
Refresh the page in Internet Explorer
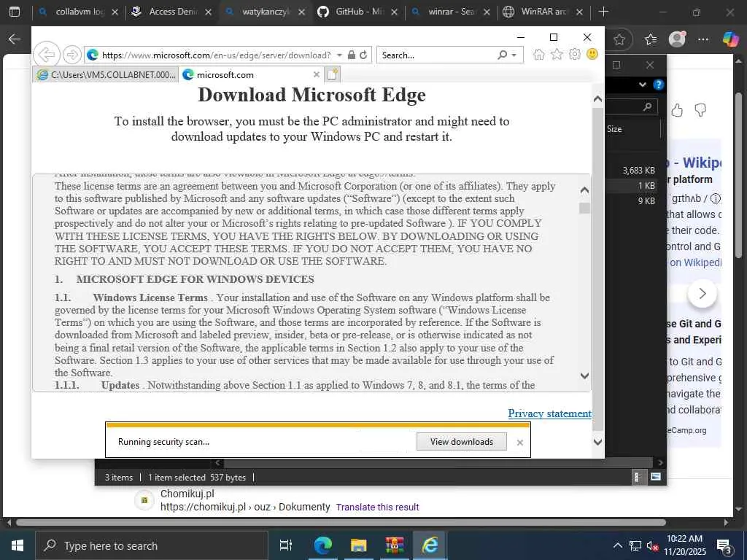(x=363, y=55)
